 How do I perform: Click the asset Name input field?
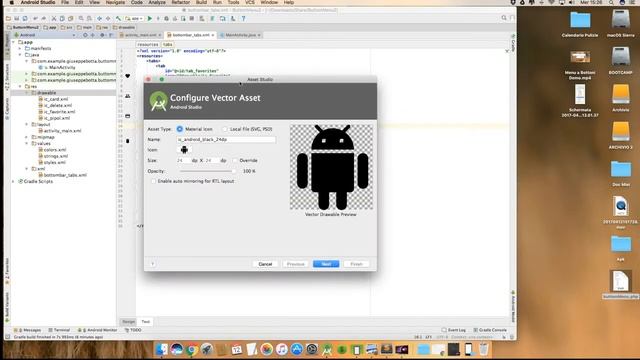pos(227,140)
